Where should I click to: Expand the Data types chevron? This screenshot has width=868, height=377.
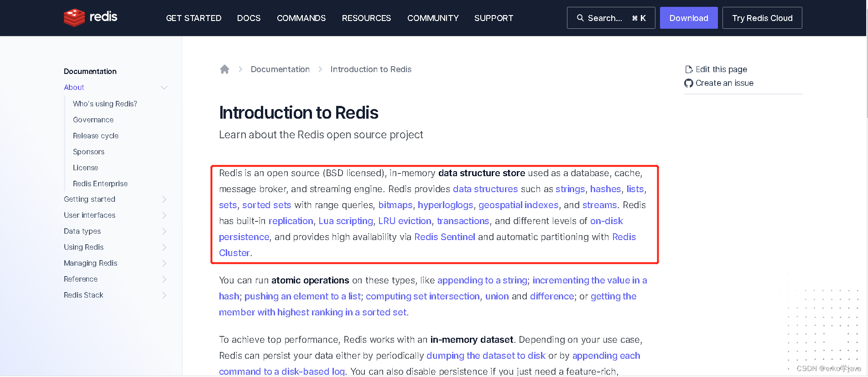[164, 231]
